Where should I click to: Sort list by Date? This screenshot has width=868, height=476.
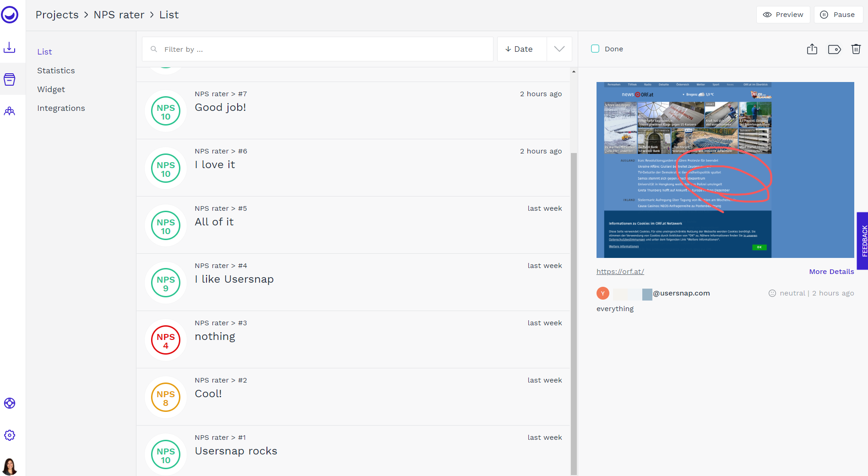click(522, 49)
